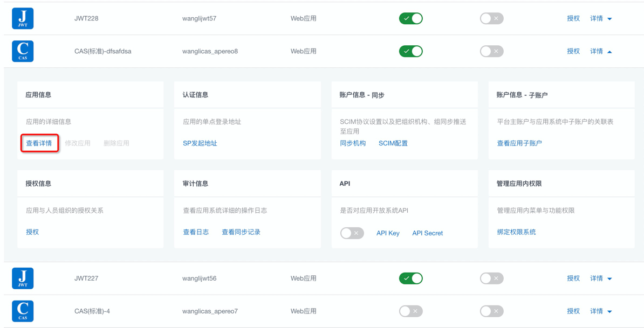View 查看同步记录 in audit info
Image resolution: width=644 pixels, height=328 pixels.
(241, 232)
